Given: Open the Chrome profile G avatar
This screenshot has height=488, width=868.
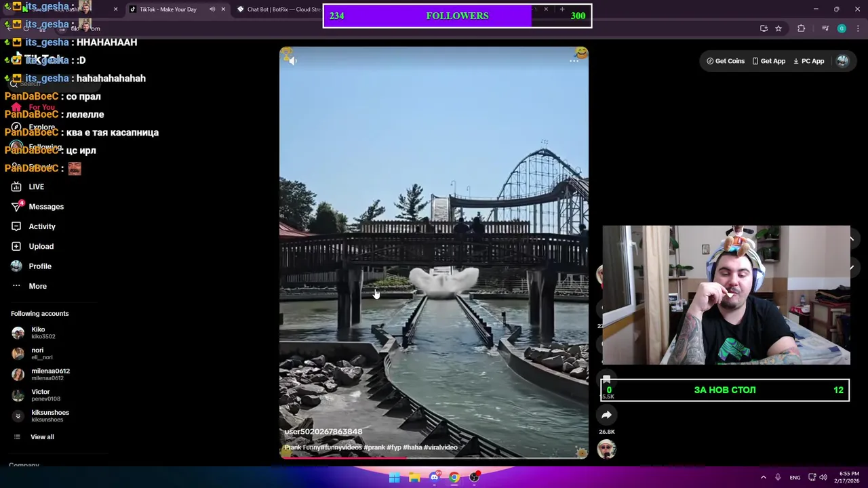Looking at the screenshot, I should pos(842,28).
